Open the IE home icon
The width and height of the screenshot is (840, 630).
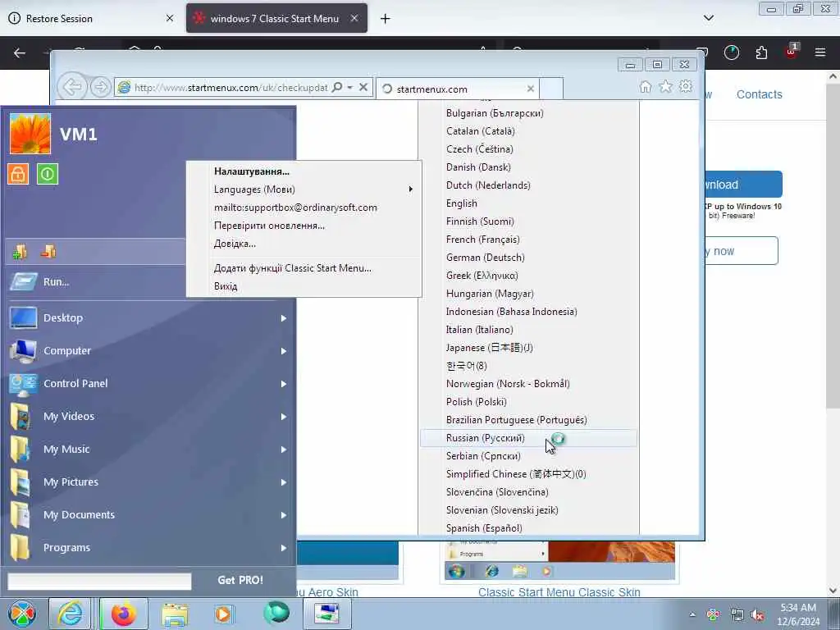click(x=646, y=87)
